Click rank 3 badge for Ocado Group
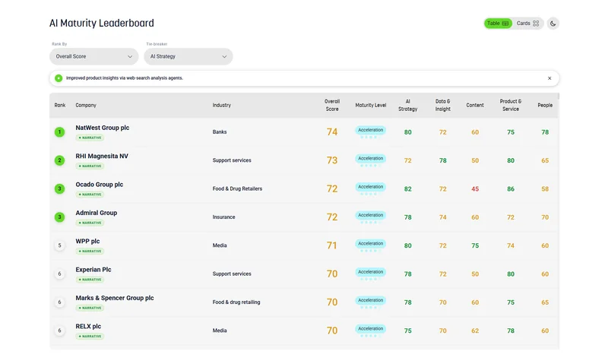Screen dimensions: 608x364 (59, 188)
